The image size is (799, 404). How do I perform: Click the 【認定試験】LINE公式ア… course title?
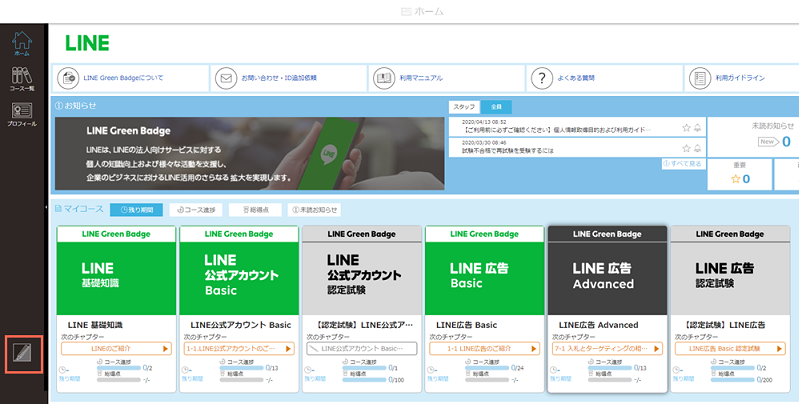pyautogui.click(x=363, y=325)
